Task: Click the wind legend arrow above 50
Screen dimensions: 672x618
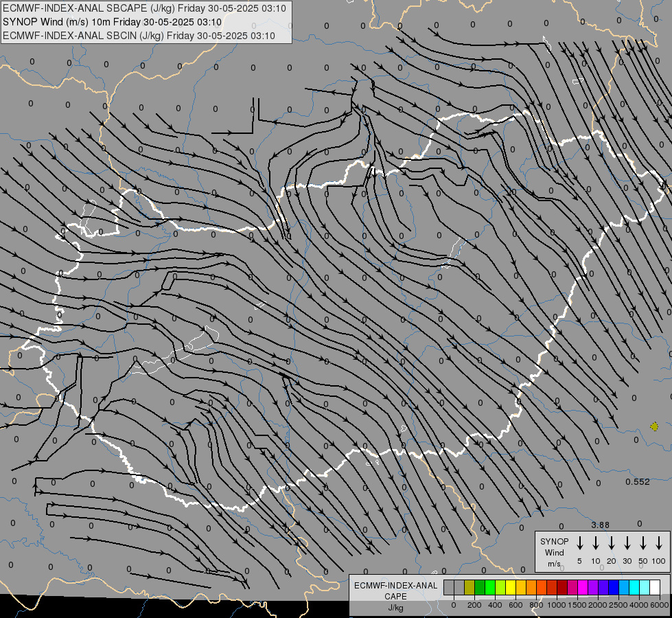Action: 643,543
